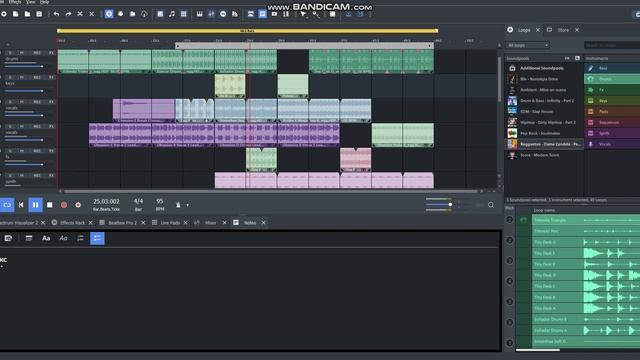The height and width of the screenshot is (360, 640).
Task: Click the cloud upload toolbar icon
Action: pyautogui.click(x=144, y=14)
